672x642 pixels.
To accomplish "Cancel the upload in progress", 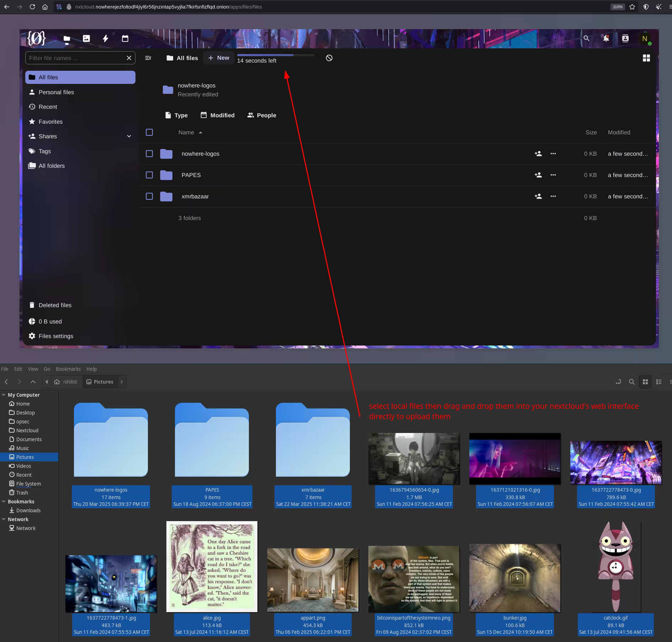I will (x=329, y=58).
